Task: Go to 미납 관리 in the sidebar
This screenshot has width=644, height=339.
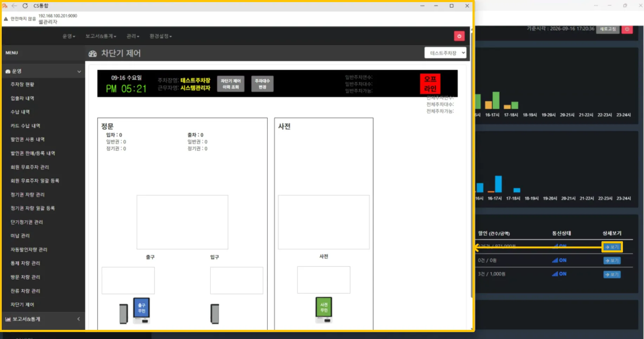Action: [x=20, y=236]
